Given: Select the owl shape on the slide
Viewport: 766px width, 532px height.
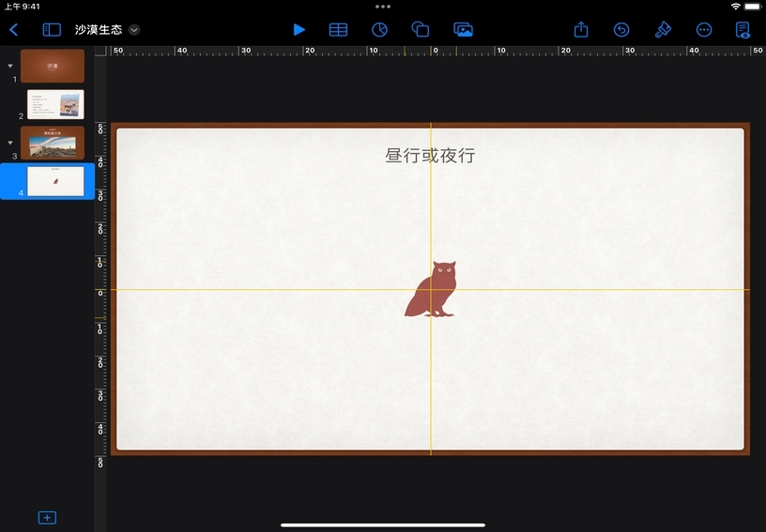Looking at the screenshot, I should [x=433, y=290].
